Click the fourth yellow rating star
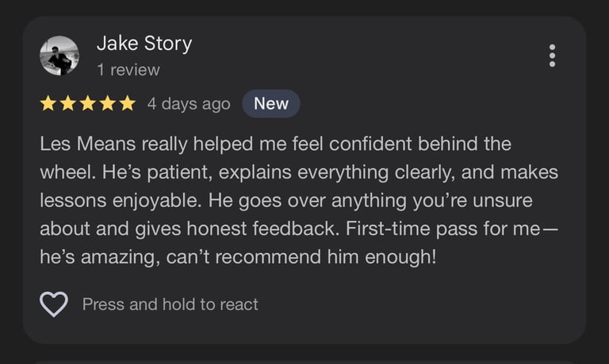The width and height of the screenshot is (609, 364). [x=108, y=104]
